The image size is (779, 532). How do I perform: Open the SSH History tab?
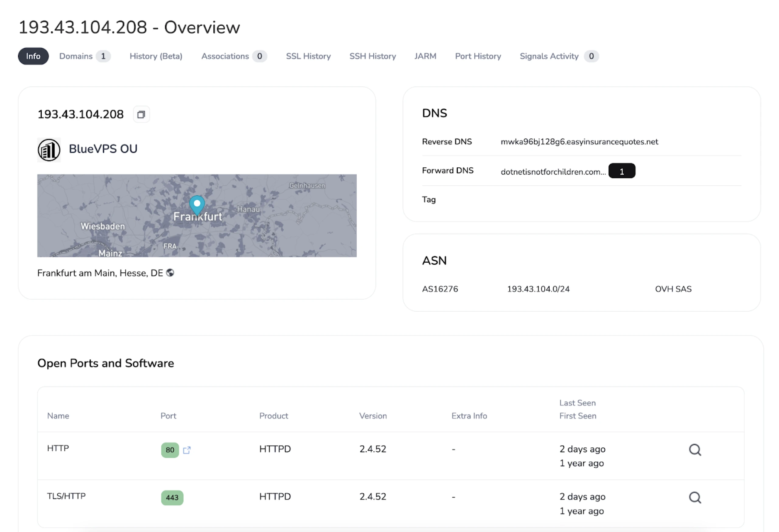[373, 56]
